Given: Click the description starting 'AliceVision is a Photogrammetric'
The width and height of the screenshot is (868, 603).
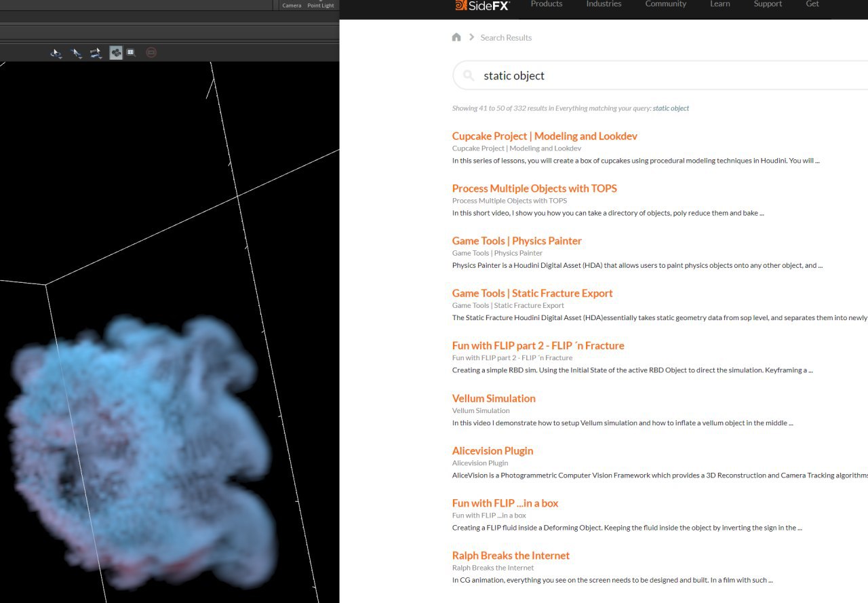Looking at the screenshot, I should 660,475.
